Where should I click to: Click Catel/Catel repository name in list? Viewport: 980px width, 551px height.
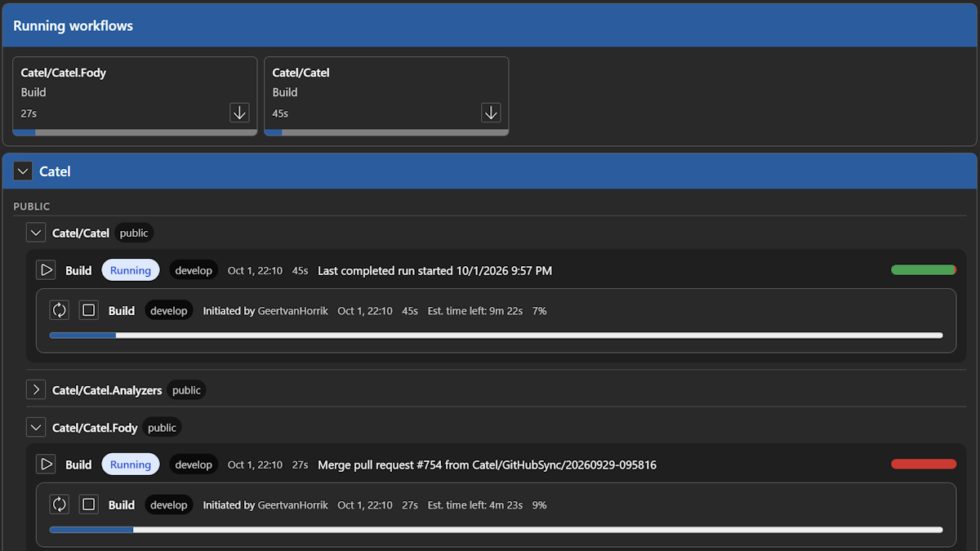tap(81, 233)
